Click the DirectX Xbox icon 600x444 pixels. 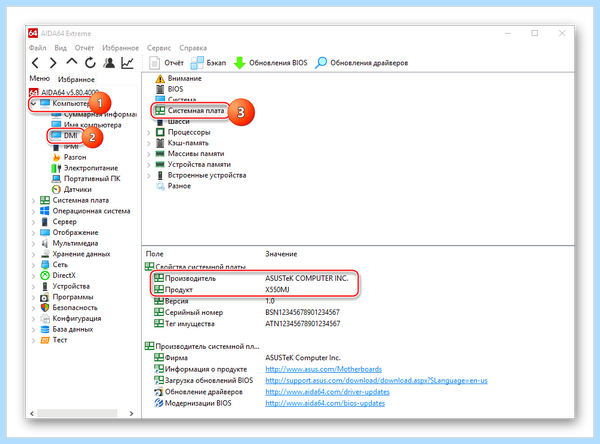[45, 275]
